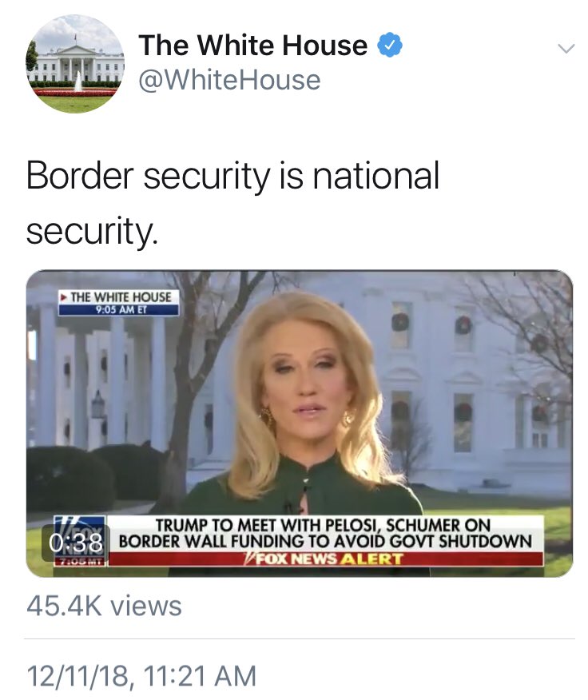Click the 0:38 video duration badge
Viewport: 588px width, 700px height.
click(x=75, y=543)
